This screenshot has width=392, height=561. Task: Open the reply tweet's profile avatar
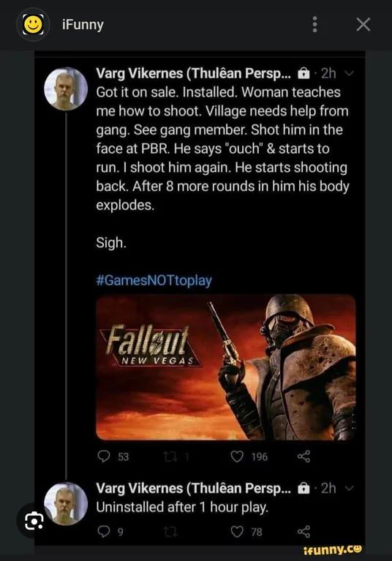[x=66, y=504]
